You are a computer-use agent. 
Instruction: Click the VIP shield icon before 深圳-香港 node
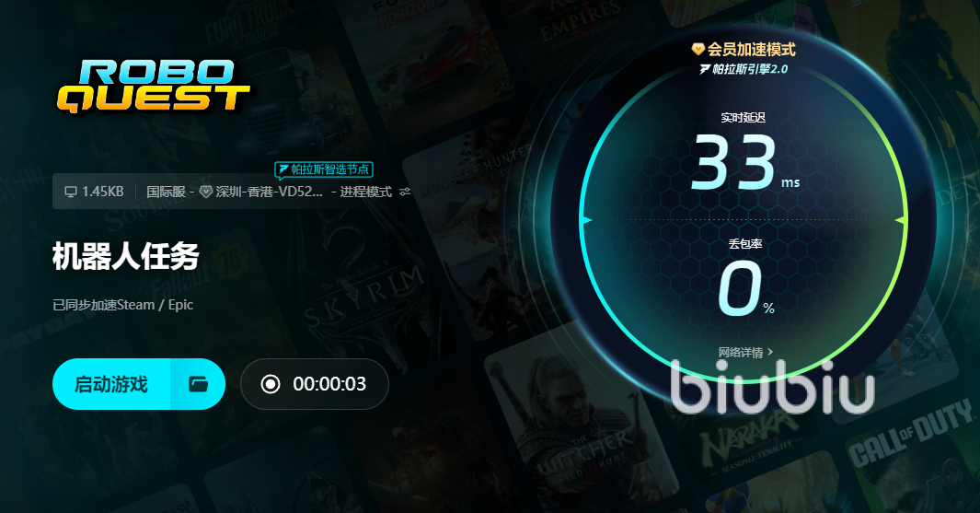[205, 192]
